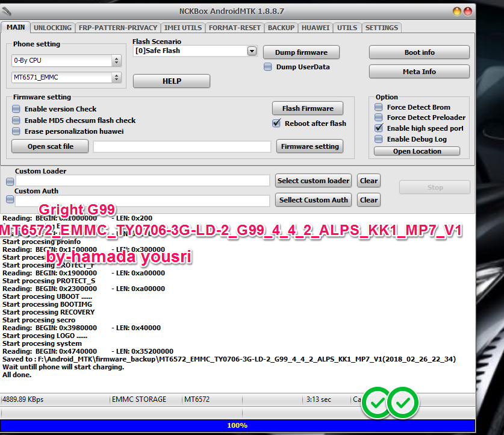Click 'Start procesing LOGO' log line

(45, 336)
